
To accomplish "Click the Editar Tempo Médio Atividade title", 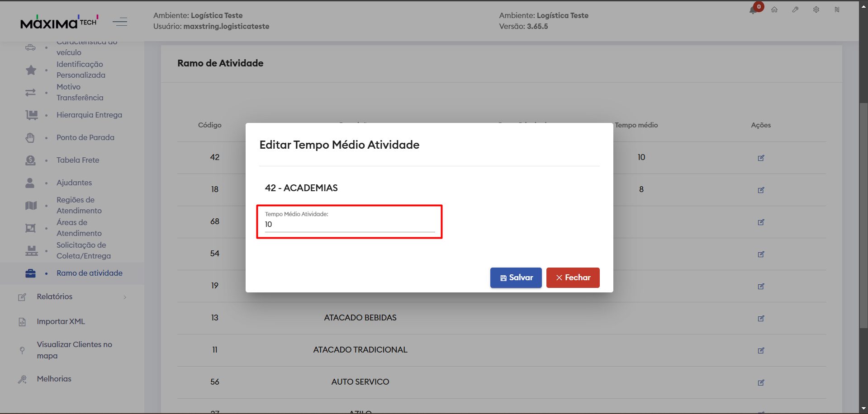I will point(339,145).
